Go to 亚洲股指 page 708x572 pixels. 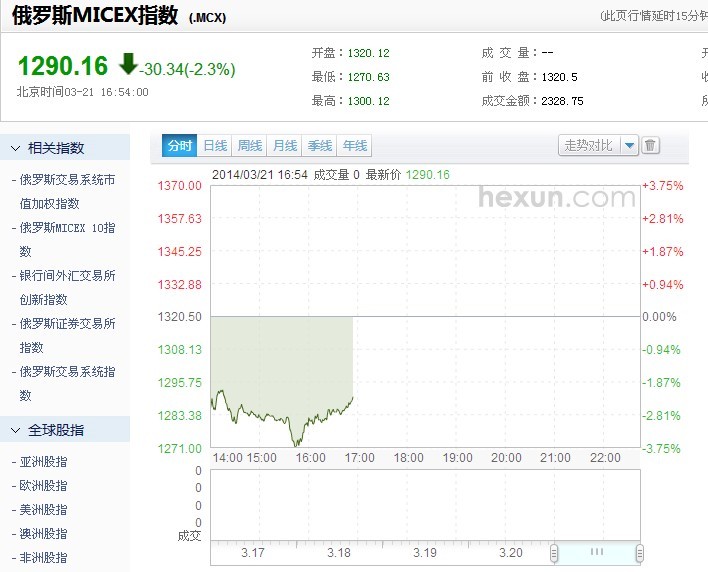click(x=44, y=462)
